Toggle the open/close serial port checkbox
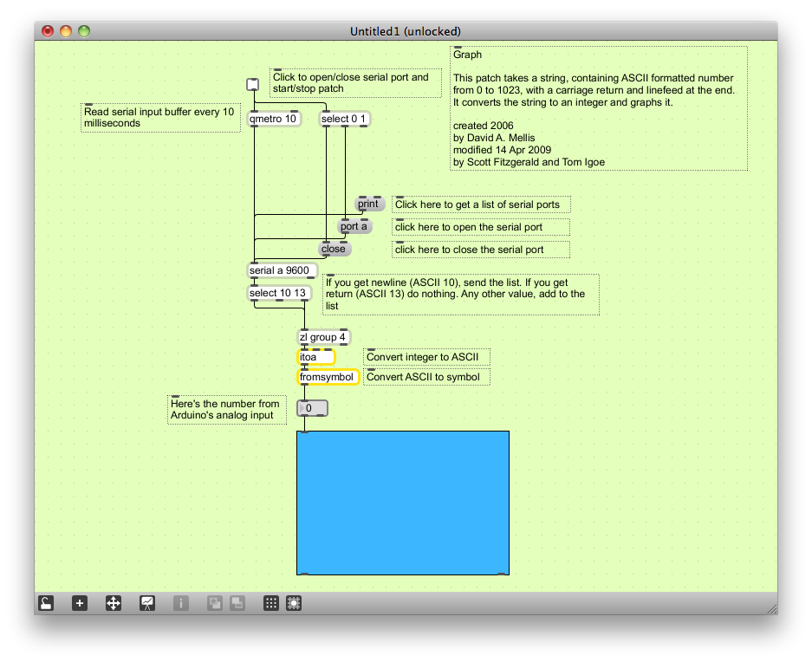The image size is (812, 662). coord(253,84)
